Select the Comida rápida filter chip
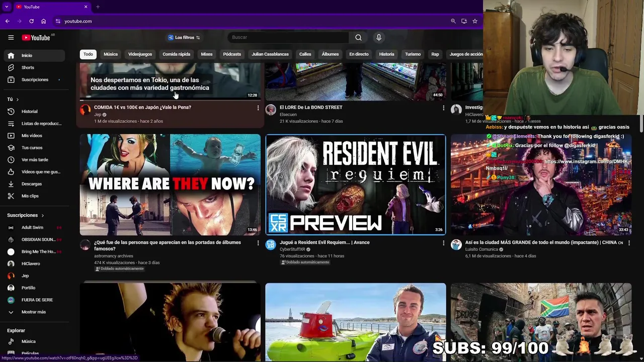Screen dimensions: 644x362 pyautogui.click(x=176, y=54)
